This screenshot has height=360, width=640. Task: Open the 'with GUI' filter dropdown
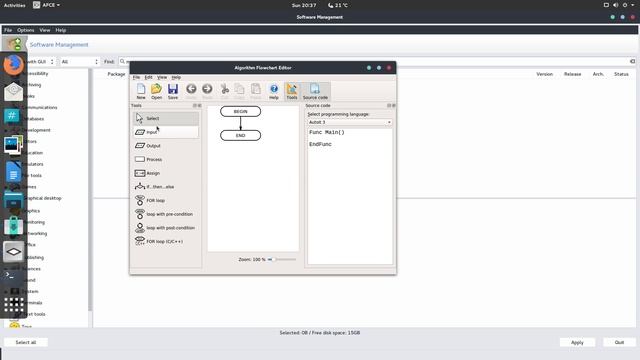[41, 62]
